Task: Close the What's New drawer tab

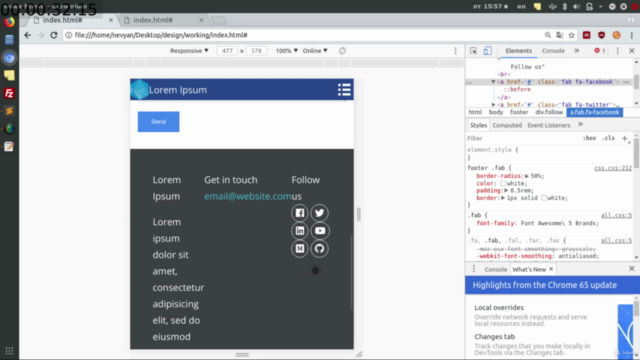Action: pyautogui.click(x=551, y=269)
